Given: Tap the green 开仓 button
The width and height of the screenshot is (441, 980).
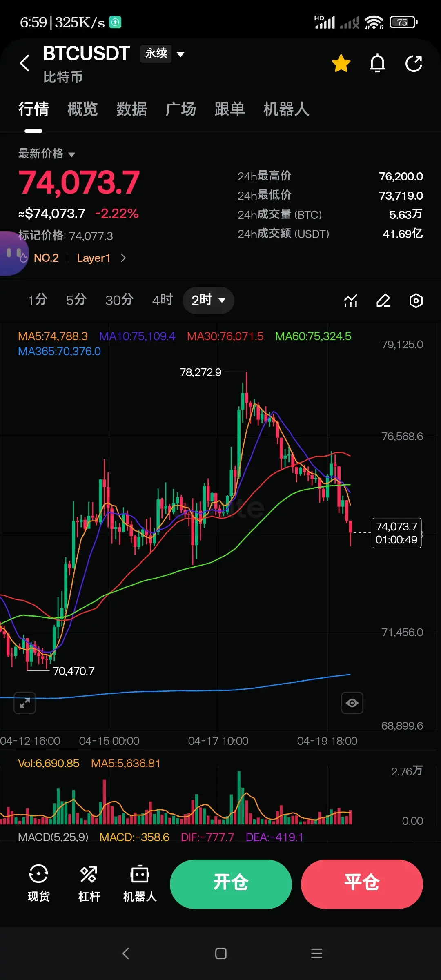Looking at the screenshot, I should pyautogui.click(x=231, y=884).
